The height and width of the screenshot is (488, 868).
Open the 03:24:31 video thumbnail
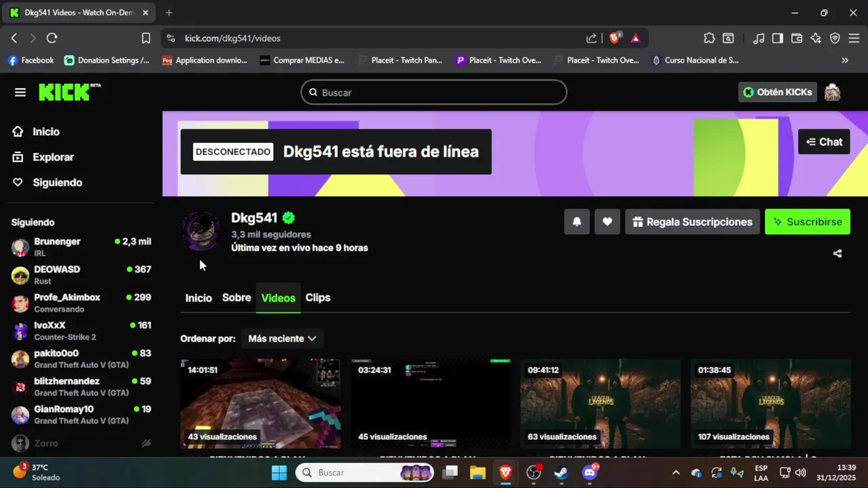pos(431,404)
